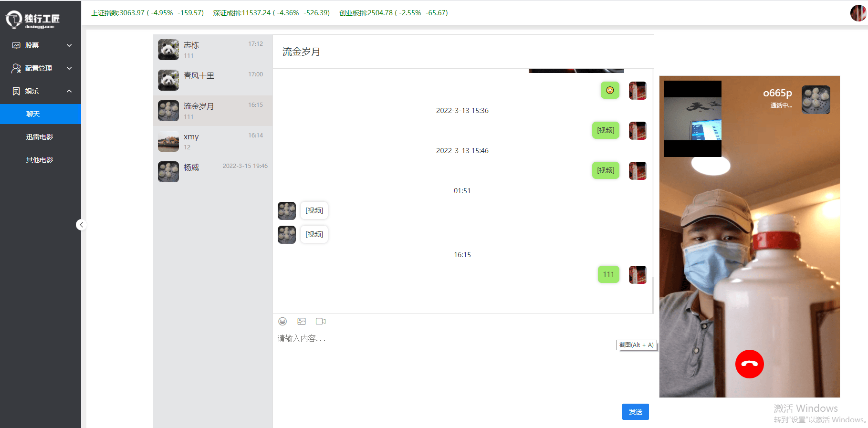Hang up the call with red button
Screen dimensions: 868x428
749,364
